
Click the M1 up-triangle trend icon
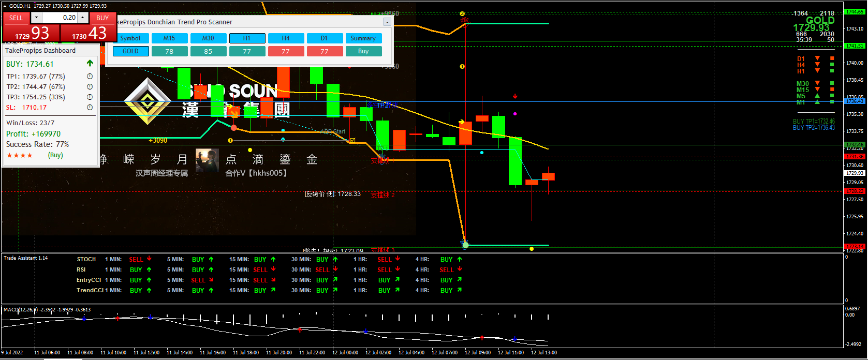tap(817, 102)
